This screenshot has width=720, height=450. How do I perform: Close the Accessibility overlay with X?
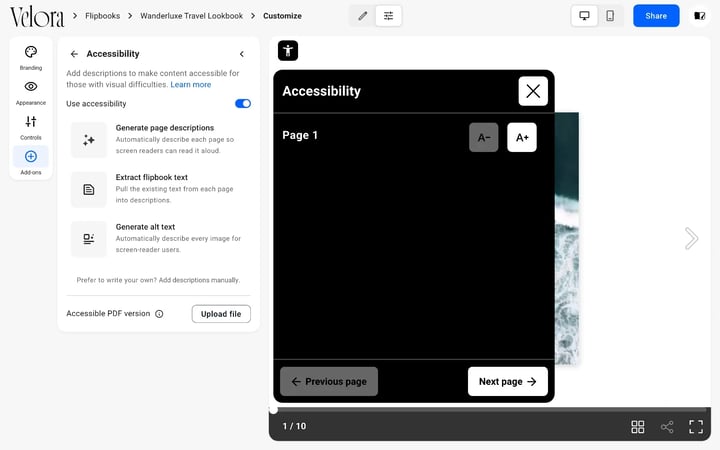[x=533, y=91]
